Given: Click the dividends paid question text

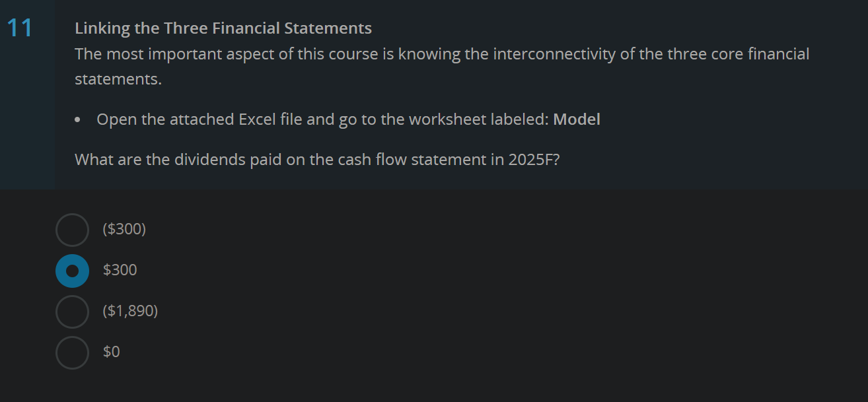Looking at the screenshot, I should [317, 159].
